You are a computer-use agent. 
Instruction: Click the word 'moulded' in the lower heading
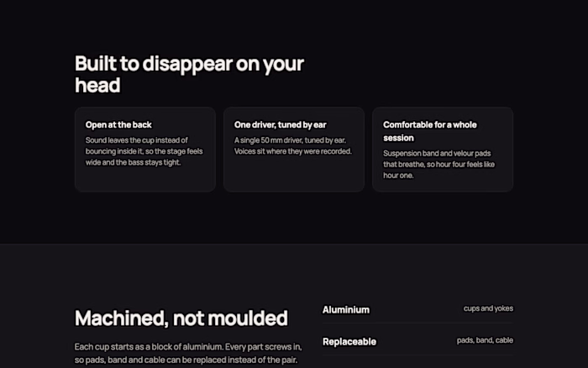pos(248,318)
